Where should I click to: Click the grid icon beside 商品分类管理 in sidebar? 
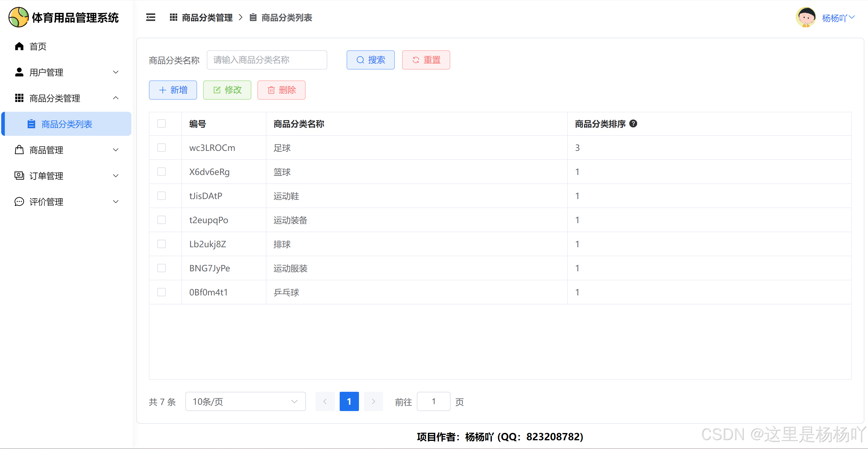[19, 98]
